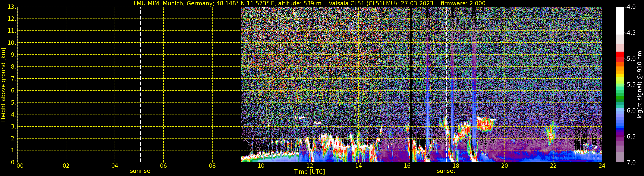Click the 'Vaisala CL51 (CL51LMU)' text in the title
This screenshot has height=176, width=644.
coord(364,3)
